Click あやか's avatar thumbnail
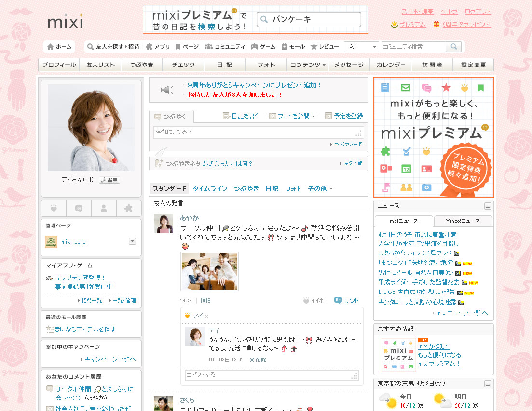 pyautogui.click(x=163, y=224)
